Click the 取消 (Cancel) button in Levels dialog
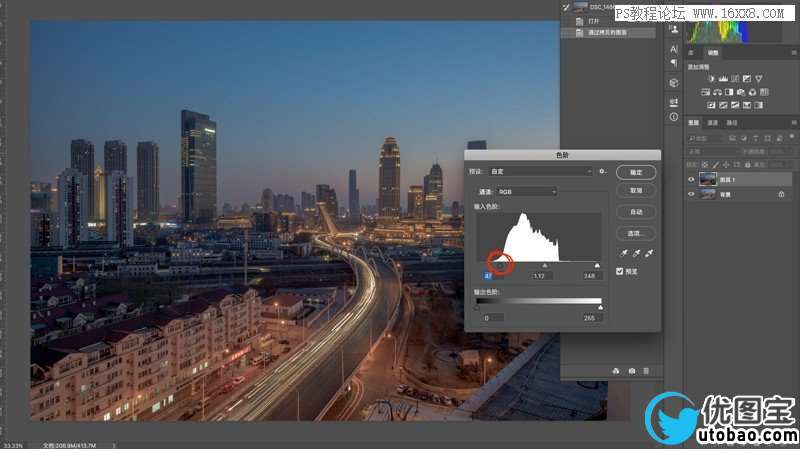Image resolution: width=800 pixels, height=449 pixels. pos(636,191)
